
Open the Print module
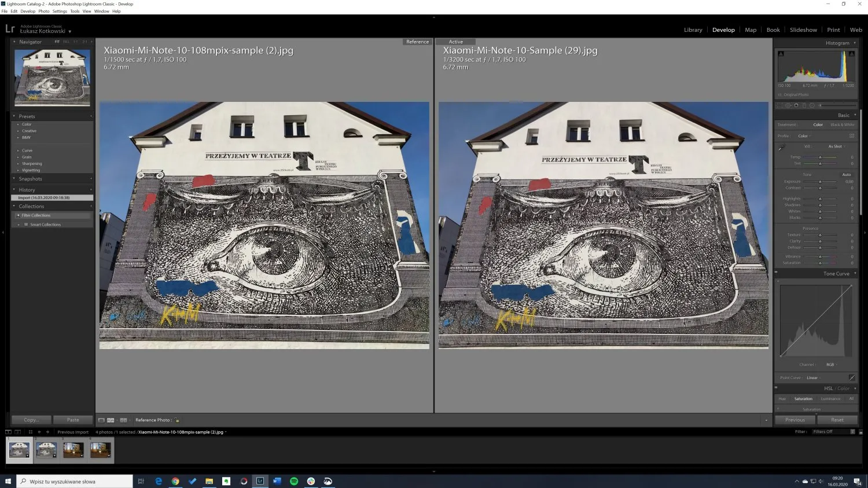tap(833, 30)
